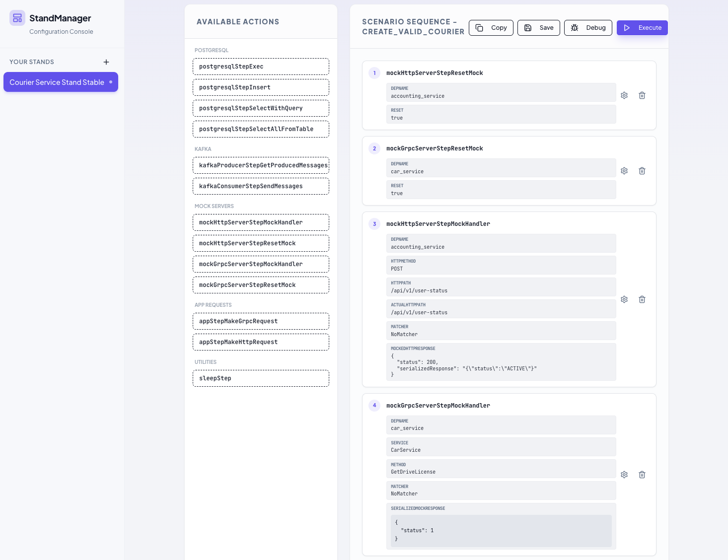The width and height of the screenshot is (728, 560).
Task: Delete step 2 mockGrpcServerStepResetMock
Action: coord(642,171)
